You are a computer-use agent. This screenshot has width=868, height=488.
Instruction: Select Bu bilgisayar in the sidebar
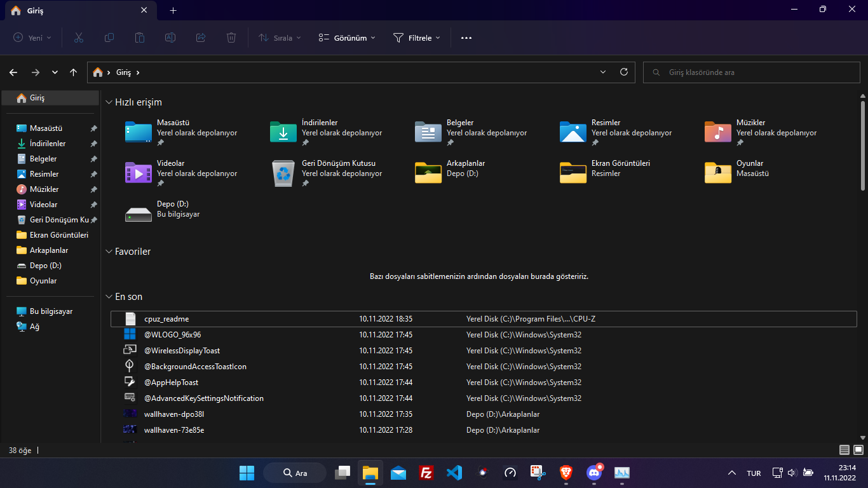click(x=51, y=311)
